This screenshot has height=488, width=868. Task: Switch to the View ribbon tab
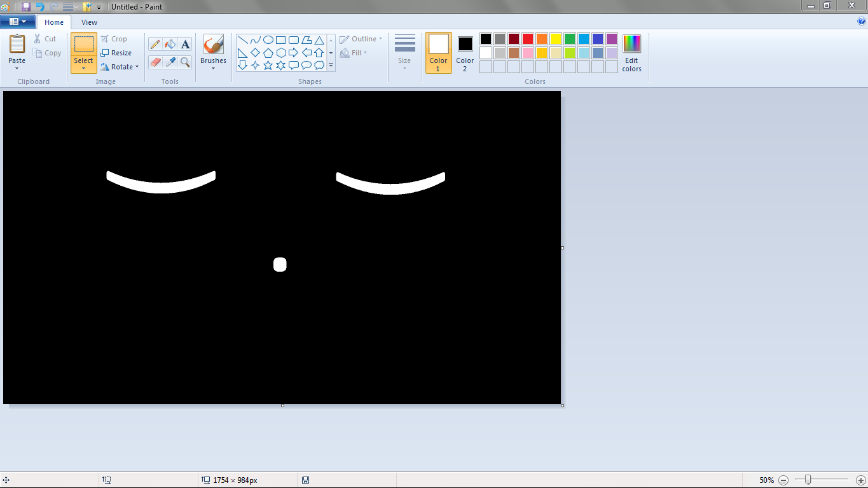[x=90, y=22]
